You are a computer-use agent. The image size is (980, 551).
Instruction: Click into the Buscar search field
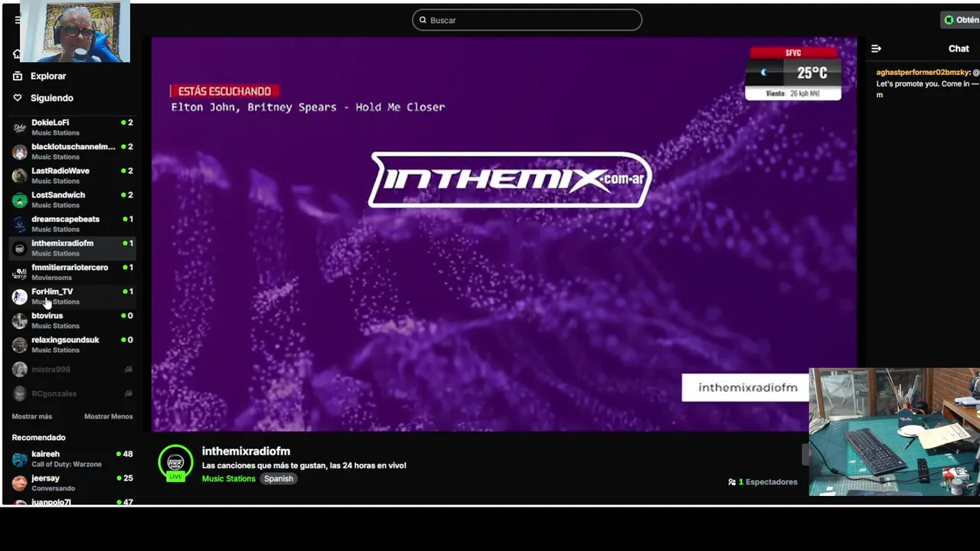tap(527, 20)
